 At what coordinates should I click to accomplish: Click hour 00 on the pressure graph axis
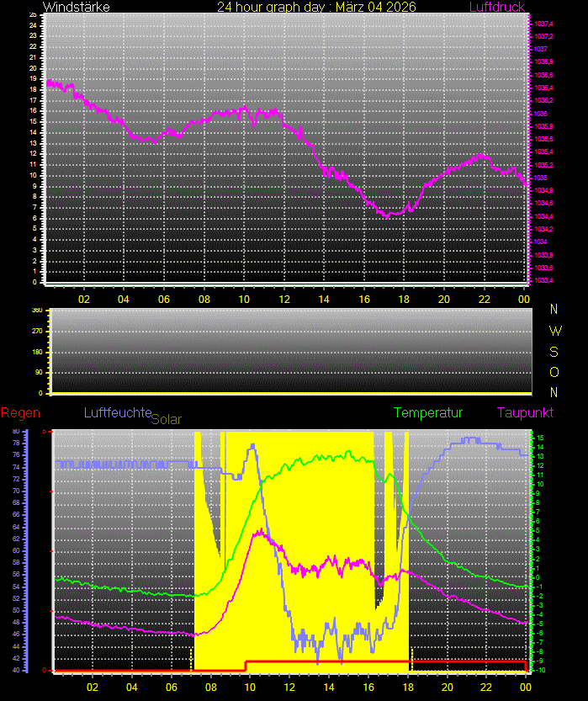(x=523, y=299)
